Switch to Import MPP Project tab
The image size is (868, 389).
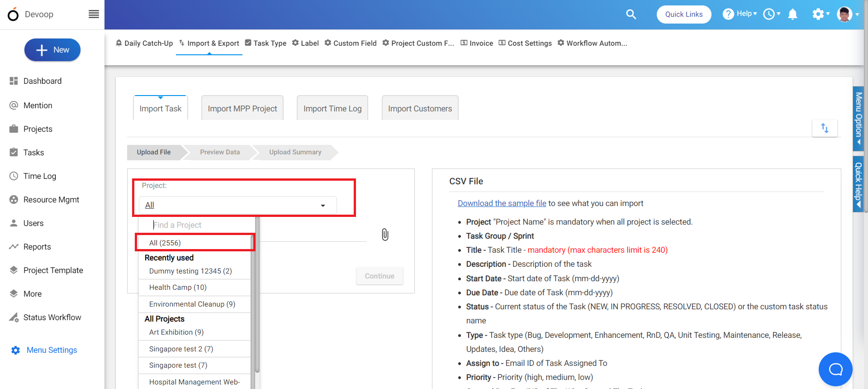(242, 108)
